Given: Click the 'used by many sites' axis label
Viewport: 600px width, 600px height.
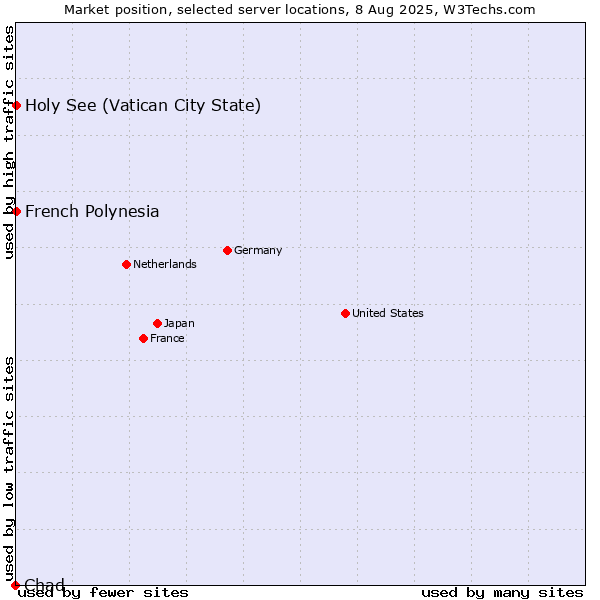Looking at the screenshot, I should (502, 593).
